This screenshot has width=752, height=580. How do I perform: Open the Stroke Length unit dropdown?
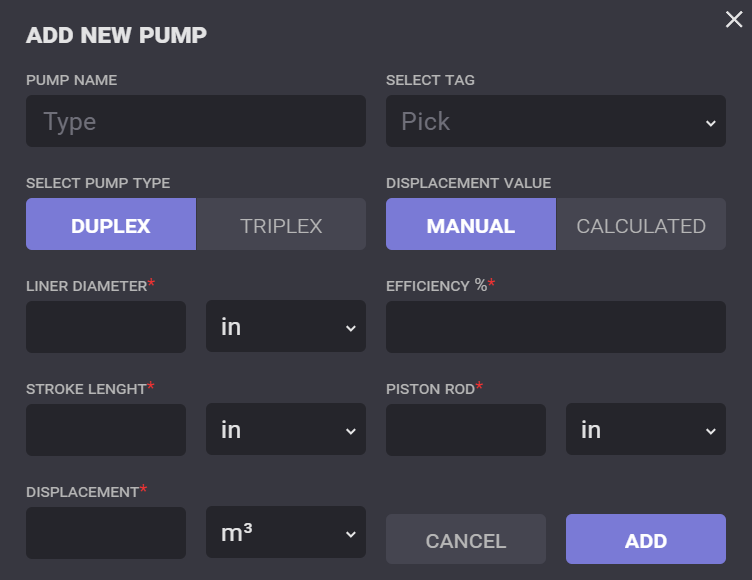point(285,430)
